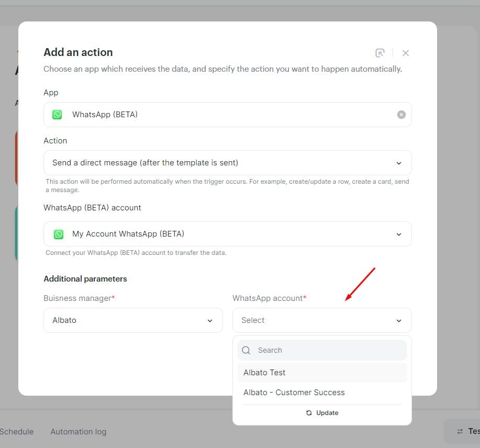Image resolution: width=480 pixels, height=448 pixels.
Task: Click the Add an action title
Action: point(78,52)
